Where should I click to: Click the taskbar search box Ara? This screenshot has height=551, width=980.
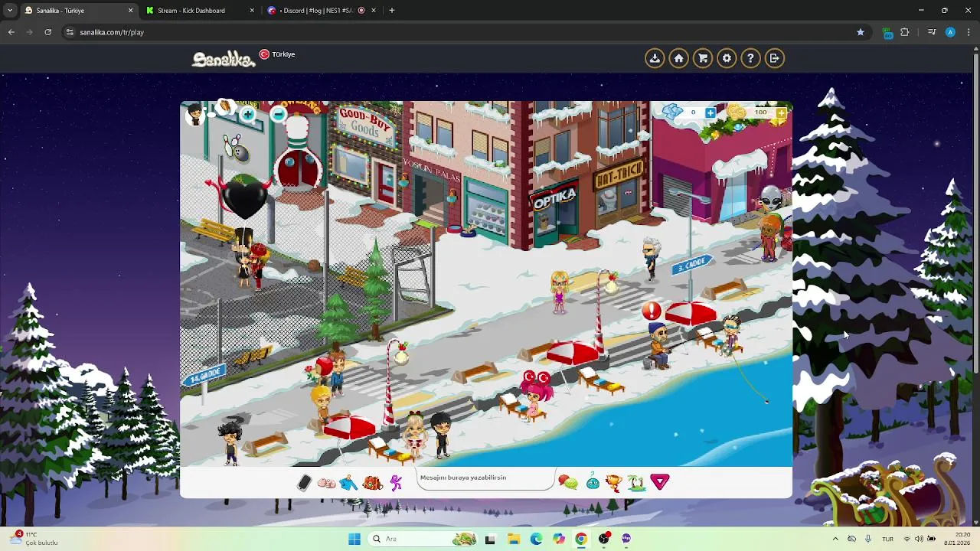423,539
